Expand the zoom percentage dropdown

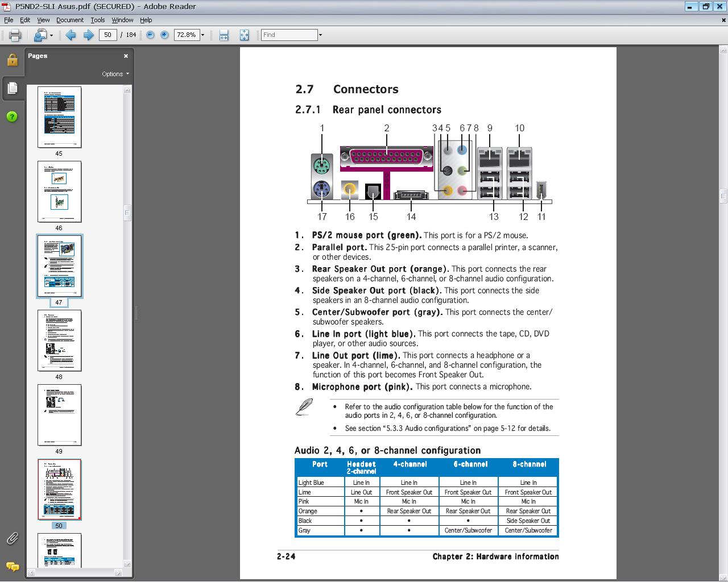(202, 35)
